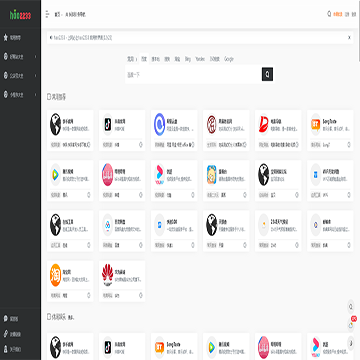Click the search input field
Screen dimensions: 360x360
193,75
